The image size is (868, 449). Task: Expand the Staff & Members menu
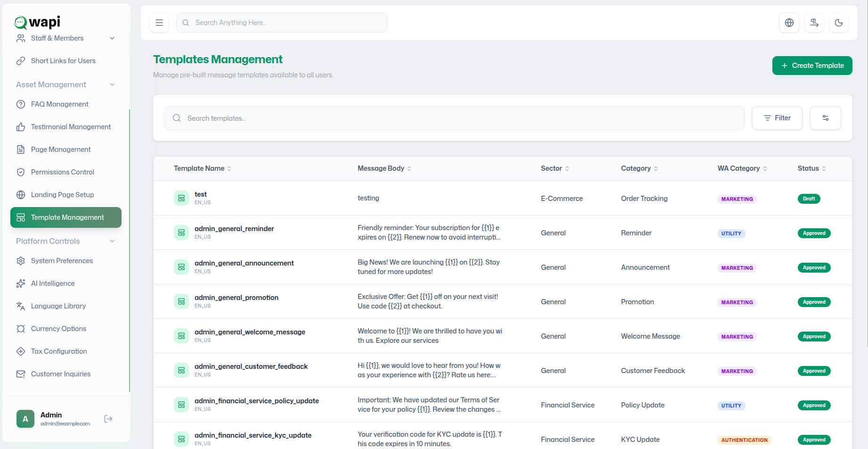(x=66, y=38)
